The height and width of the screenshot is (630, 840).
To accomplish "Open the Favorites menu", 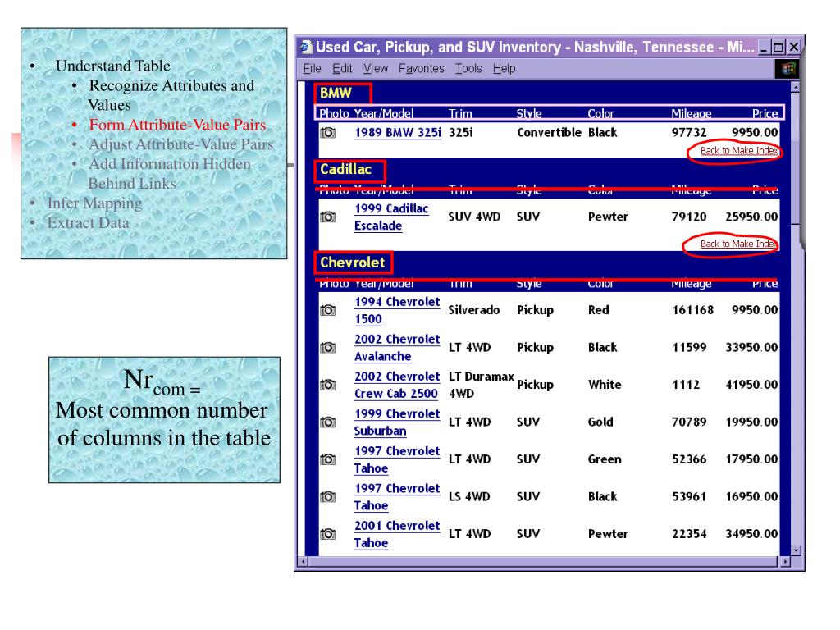I will (421, 69).
